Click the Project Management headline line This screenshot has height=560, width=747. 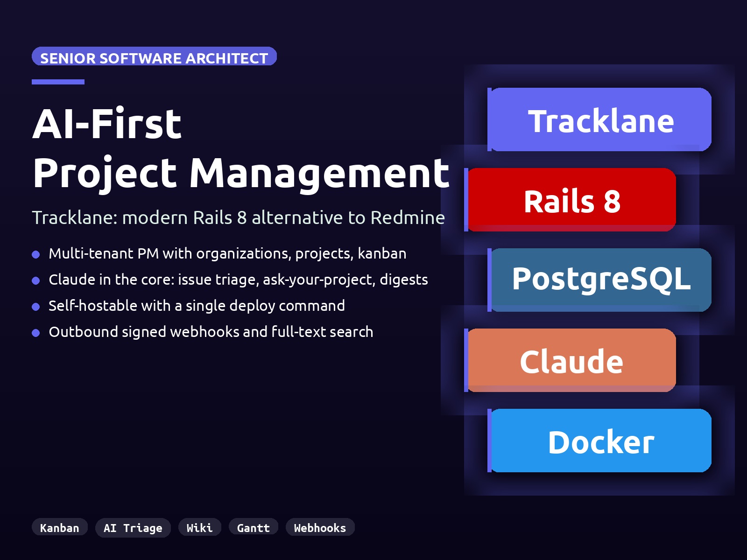pos(240,173)
